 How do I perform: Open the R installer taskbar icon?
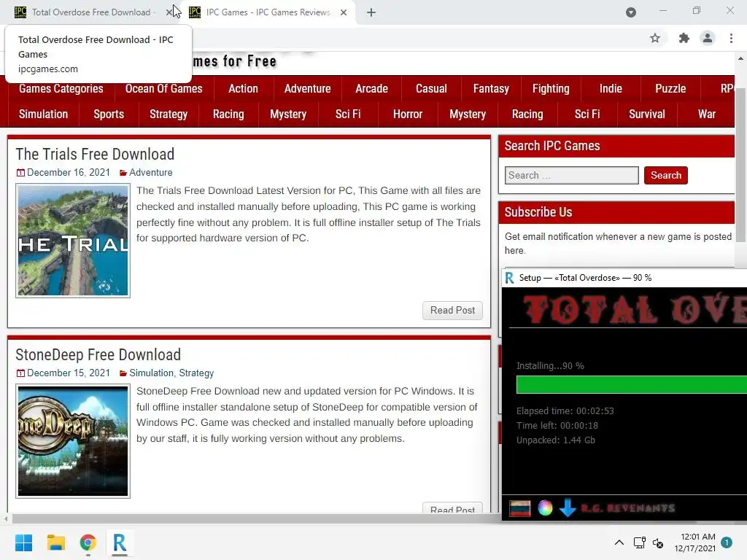(120, 542)
